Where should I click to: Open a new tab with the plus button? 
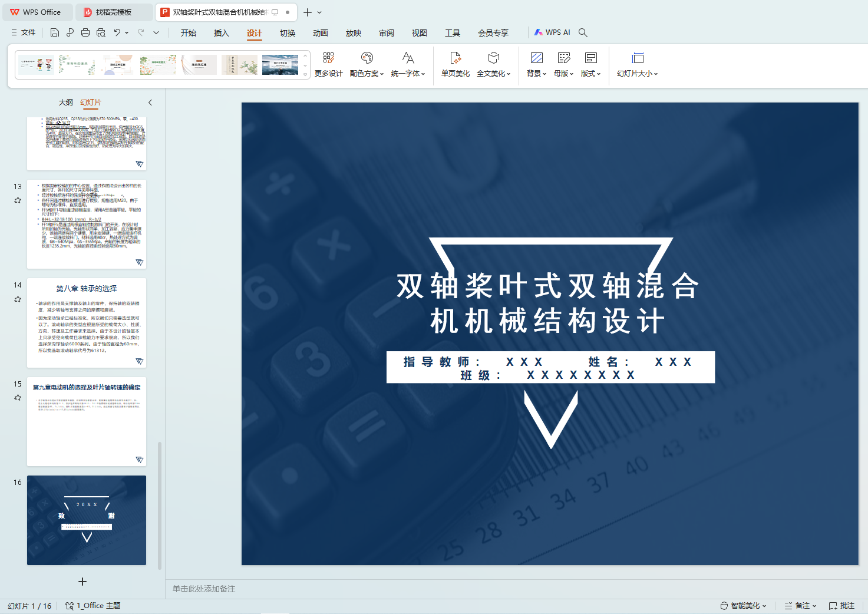(x=308, y=12)
